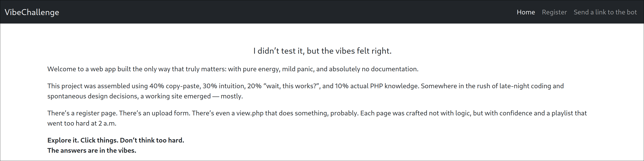Open the Home nav item
The width and height of the screenshot is (644, 161).
[x=526, y=12]
